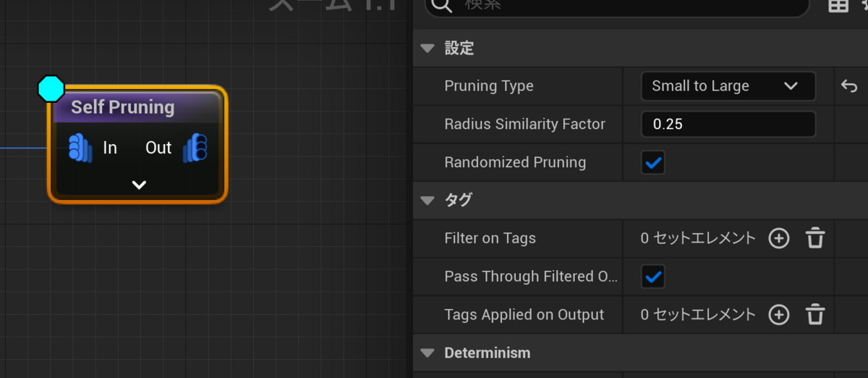Image resolution: width=868 pixels, height=378 pixels.
Task: Uncheck Pass Through Filtered Outputs
Action: pyautogui.click(x=653, y=277)
